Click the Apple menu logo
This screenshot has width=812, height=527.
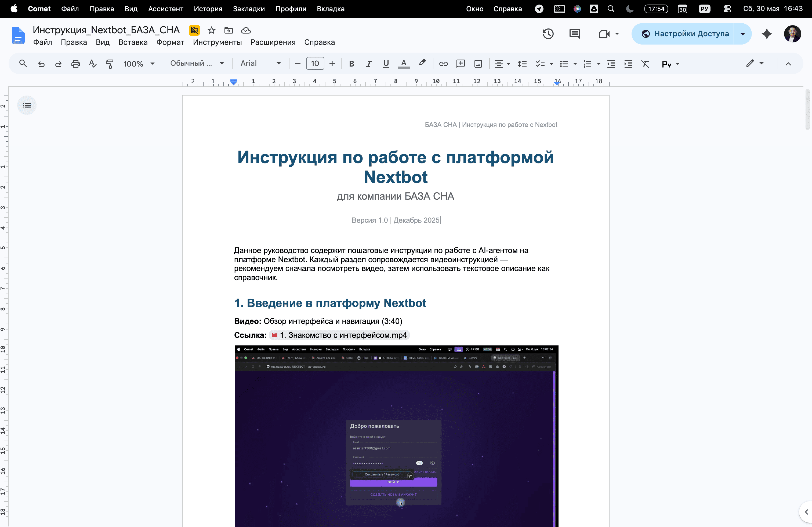tap(14, 9)
